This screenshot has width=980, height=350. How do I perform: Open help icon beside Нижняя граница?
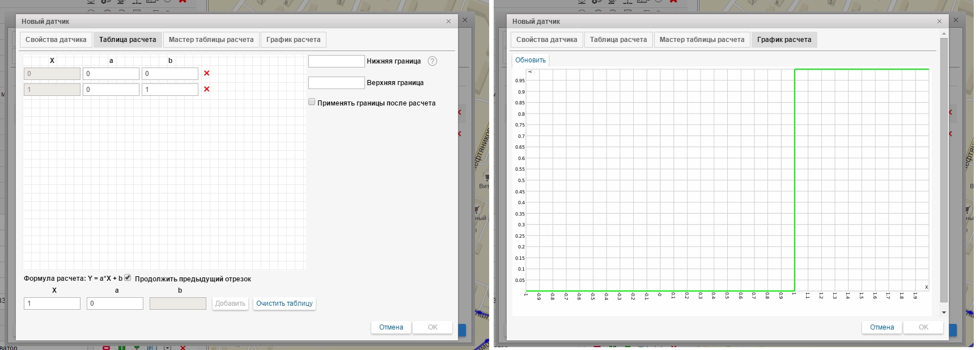pyautogui.click(x=432, y=61)
